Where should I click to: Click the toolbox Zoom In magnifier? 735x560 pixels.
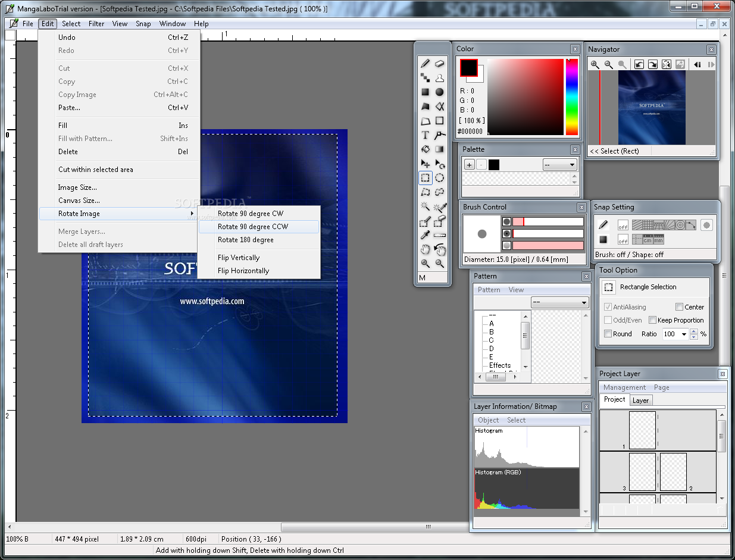click(x=426, y=264)
